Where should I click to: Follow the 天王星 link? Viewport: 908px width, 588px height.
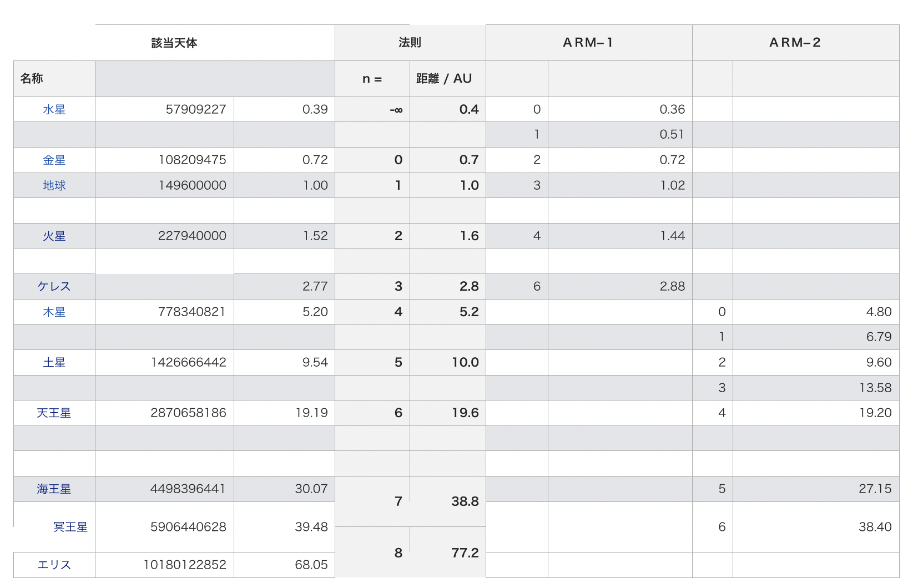point(54,413)
